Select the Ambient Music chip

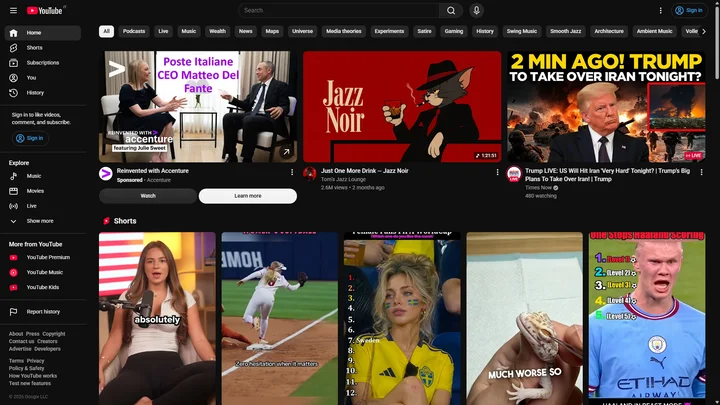pos(654,31)
